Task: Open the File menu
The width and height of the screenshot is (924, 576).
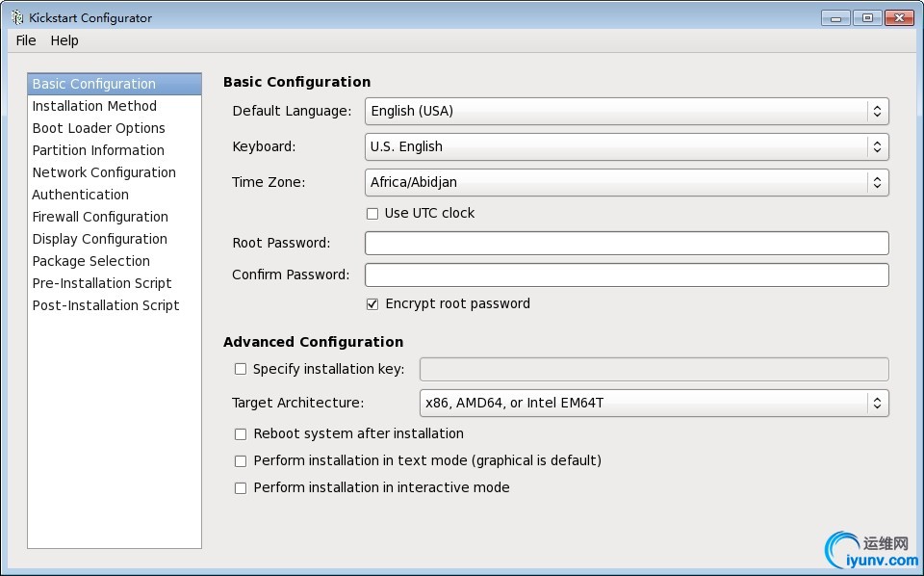Action: [x=26, y=40]
